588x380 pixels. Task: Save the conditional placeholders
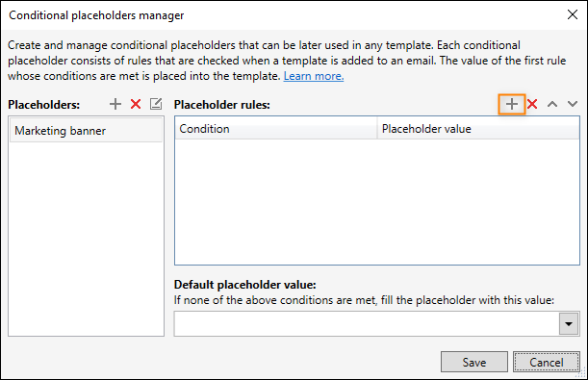coord(474,362)
